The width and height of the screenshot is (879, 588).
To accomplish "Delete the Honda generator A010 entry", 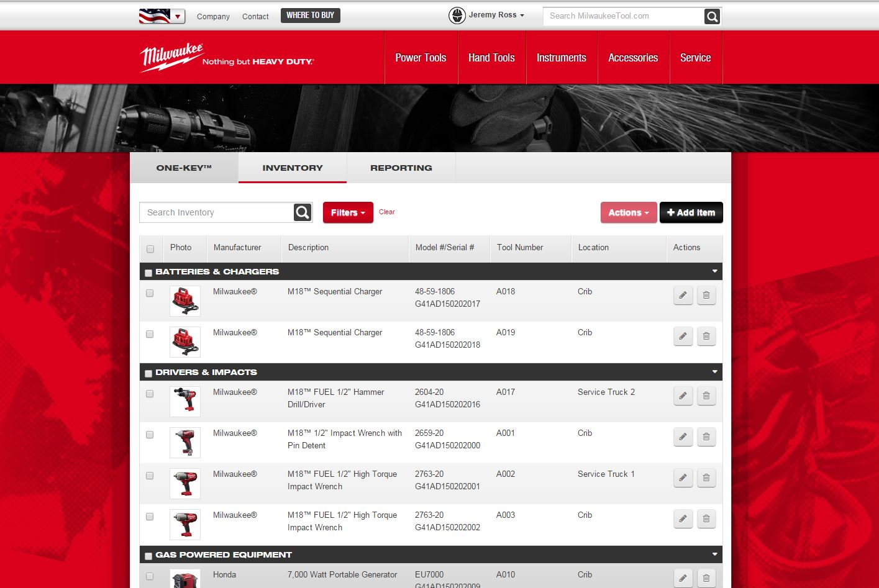I will tap(706, 578).
